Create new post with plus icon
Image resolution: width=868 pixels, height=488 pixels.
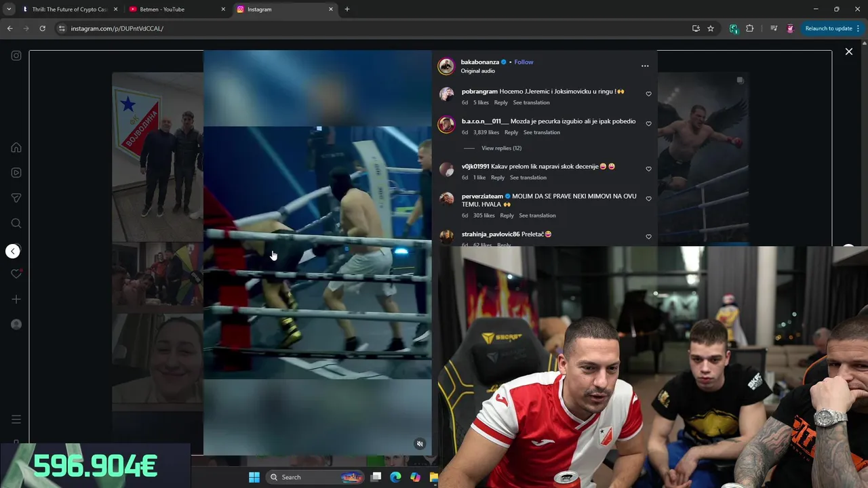pyautogui.click(x=16, y=299)
